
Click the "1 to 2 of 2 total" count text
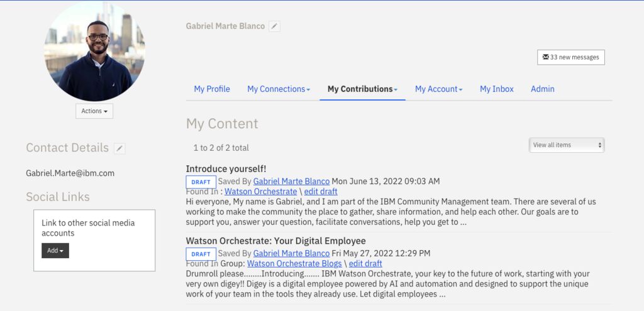221,148
